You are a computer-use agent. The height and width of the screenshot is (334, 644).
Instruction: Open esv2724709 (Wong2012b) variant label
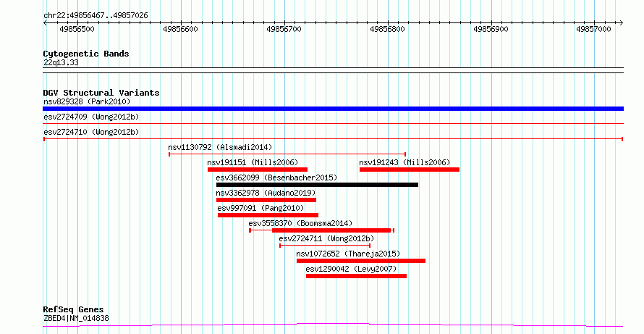pos(91,117)
